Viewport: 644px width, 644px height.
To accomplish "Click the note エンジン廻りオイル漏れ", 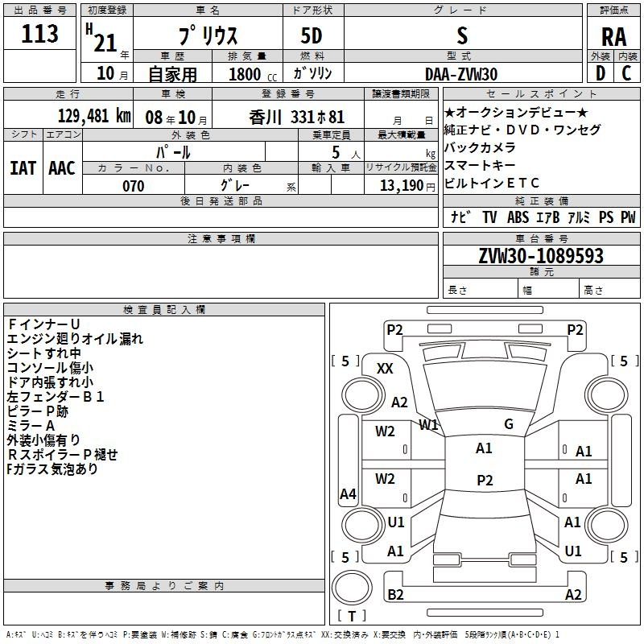I will point(75,338).
